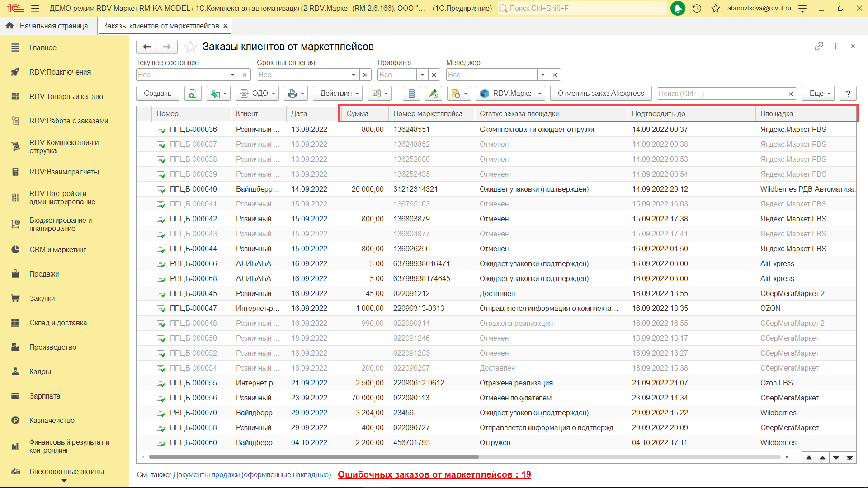868x488 pixels.
Task: Click the edit-with-clock pencil icon
Action: (433, 94)
